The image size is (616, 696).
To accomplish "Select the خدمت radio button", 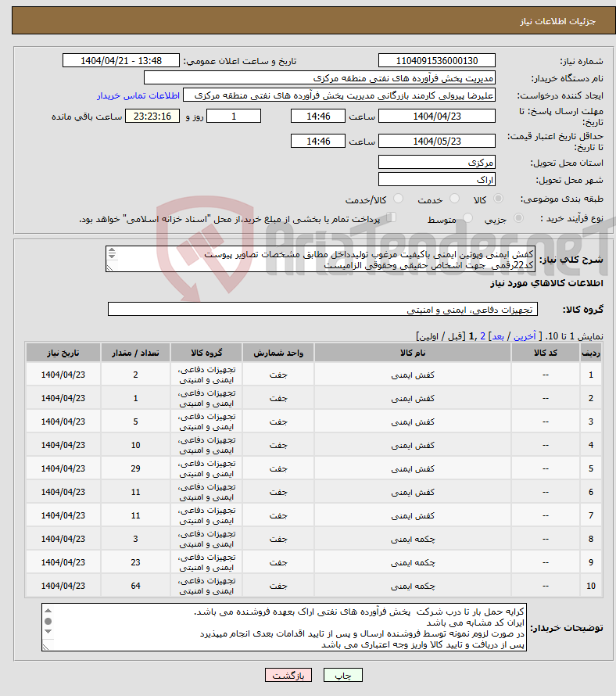I will [x=454, y=199].
